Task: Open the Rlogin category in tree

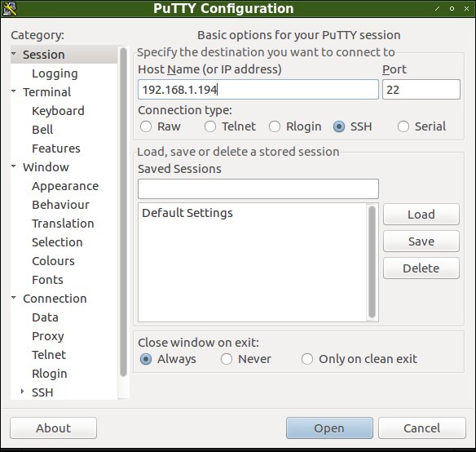Action: [x=50, y=374]
